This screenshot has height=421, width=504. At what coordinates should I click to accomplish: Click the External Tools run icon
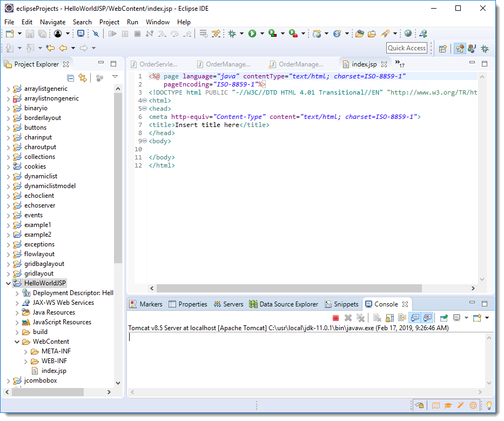pyautogui.click(x=293, y=34)
